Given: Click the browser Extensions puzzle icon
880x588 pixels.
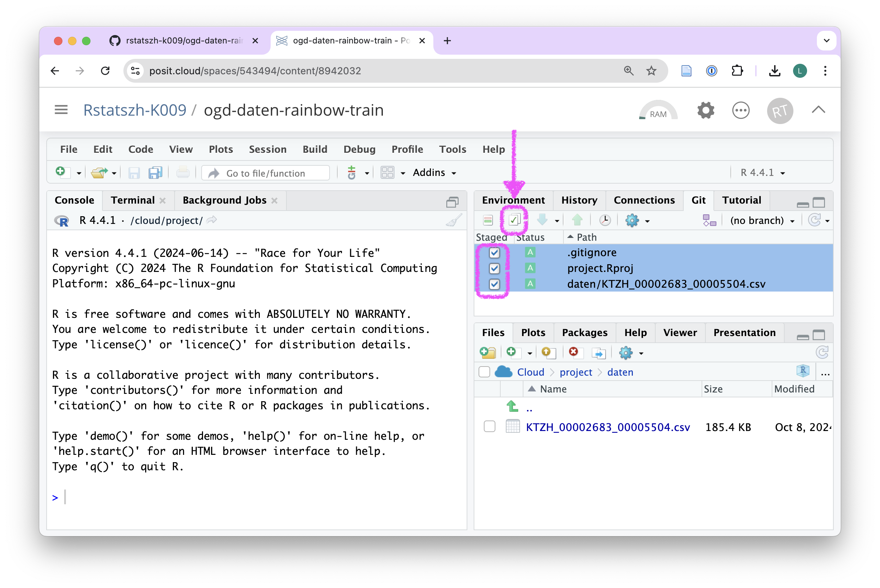Looking at the screenshot, I should (737, 71).
